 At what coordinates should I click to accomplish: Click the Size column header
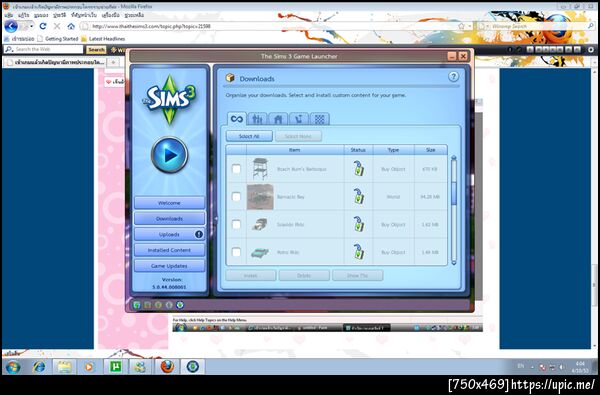[x=430, y=150]
